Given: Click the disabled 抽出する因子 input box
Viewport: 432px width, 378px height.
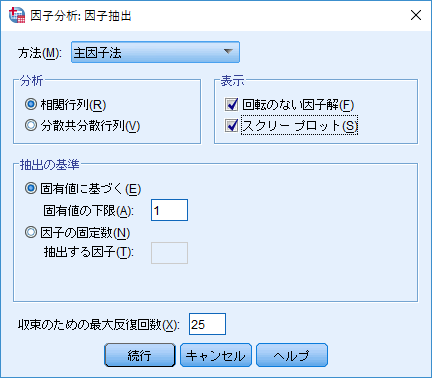Looking at the screenshot, I should (169, 253).
